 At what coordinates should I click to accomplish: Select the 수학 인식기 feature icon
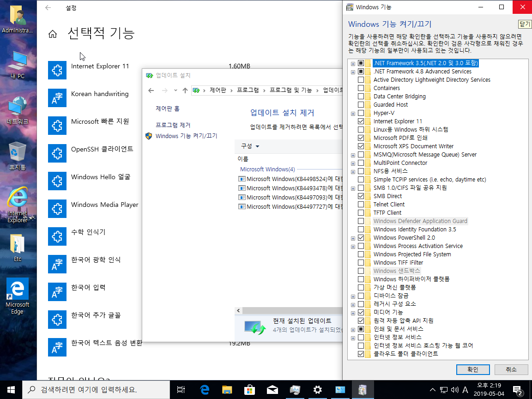57,236
